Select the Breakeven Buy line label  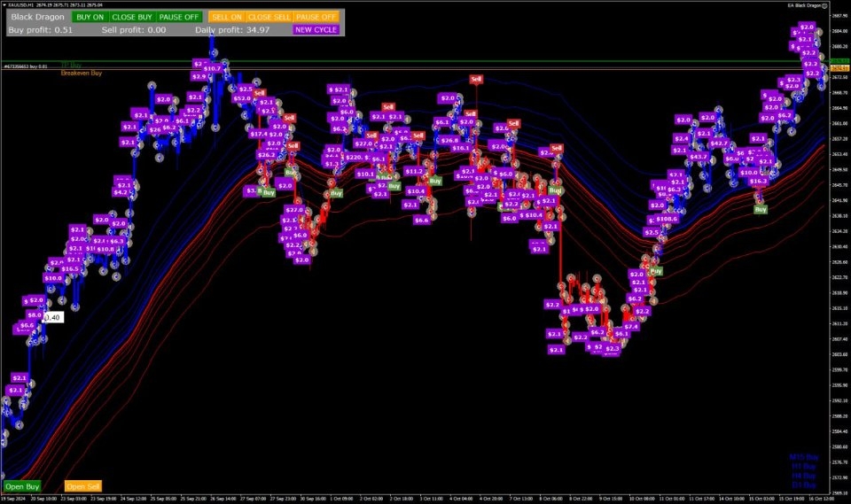[x=82, y=73]
